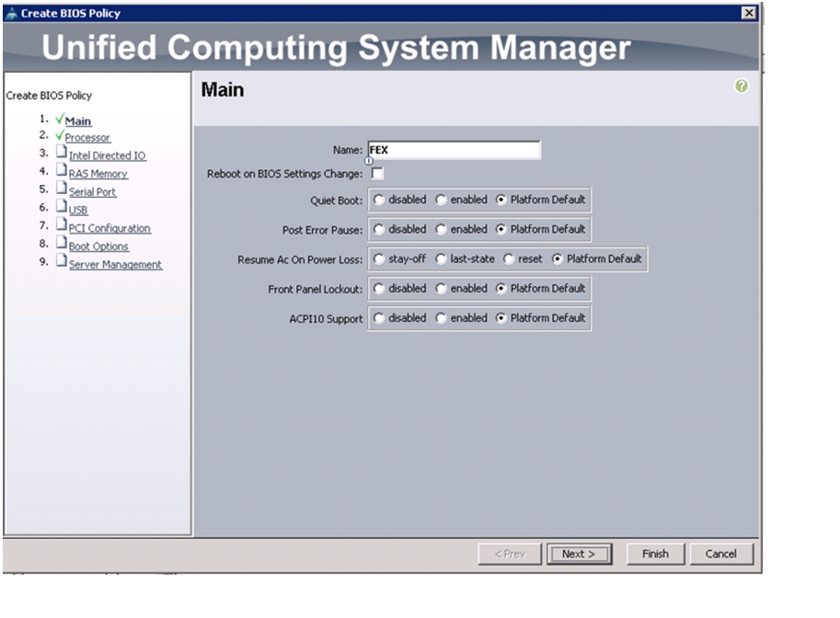This screenshot has height=618, width=840.
Task: Open the Serial Port step
Action: click(x=92, y=191)
